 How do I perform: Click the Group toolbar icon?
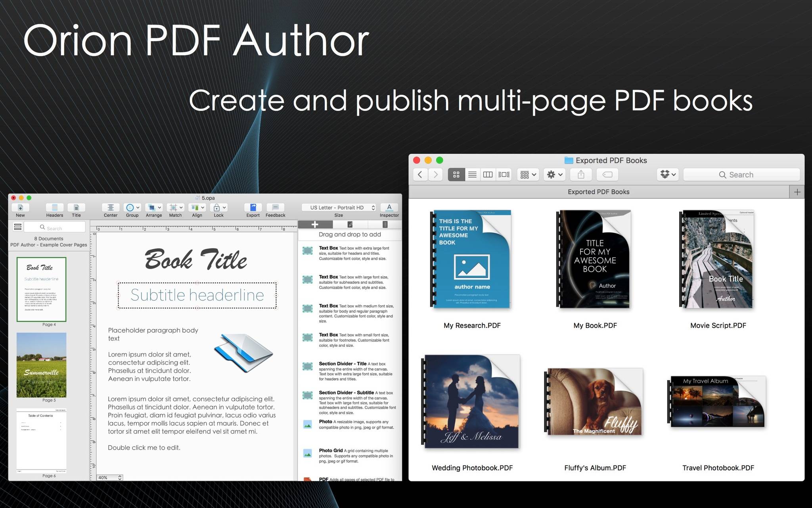coord(130,208)
